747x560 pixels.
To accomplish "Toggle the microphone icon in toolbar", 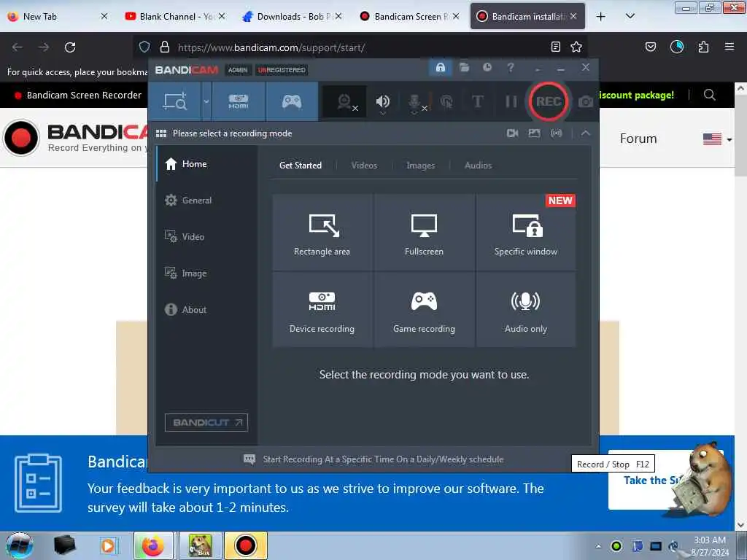I will point(415,102).
